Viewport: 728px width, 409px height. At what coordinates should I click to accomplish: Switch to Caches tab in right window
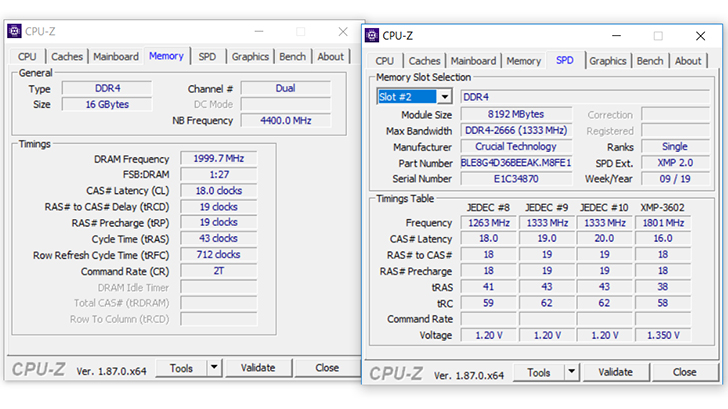[424, 61]
